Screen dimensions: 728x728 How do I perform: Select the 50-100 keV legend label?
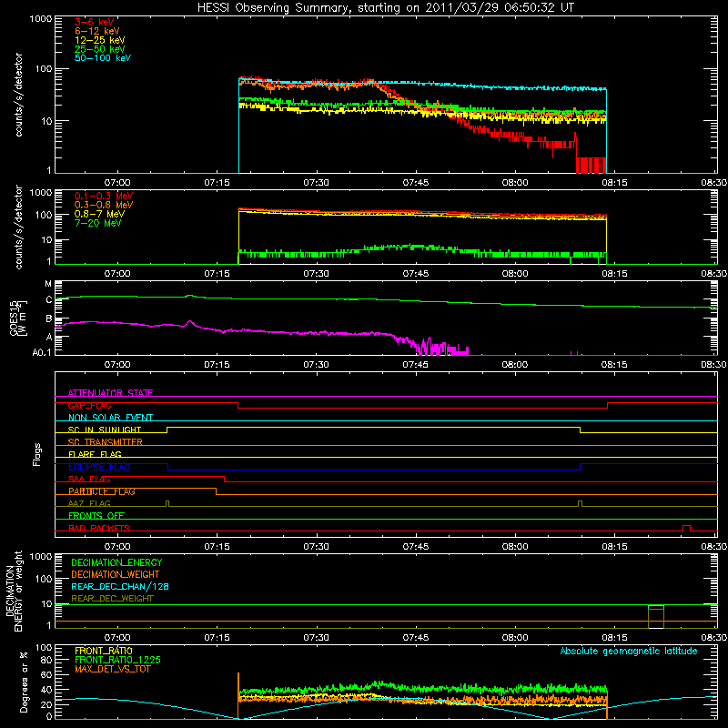coord(103,57)
